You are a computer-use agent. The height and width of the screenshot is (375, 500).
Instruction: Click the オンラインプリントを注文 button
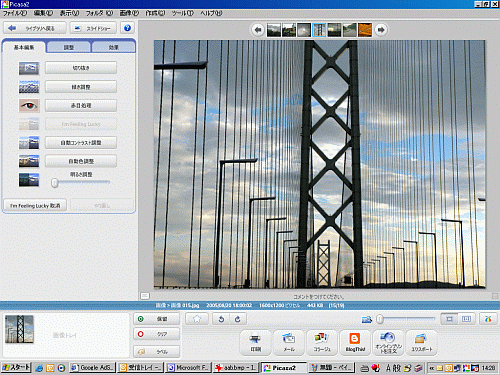(x=388, y=343)
